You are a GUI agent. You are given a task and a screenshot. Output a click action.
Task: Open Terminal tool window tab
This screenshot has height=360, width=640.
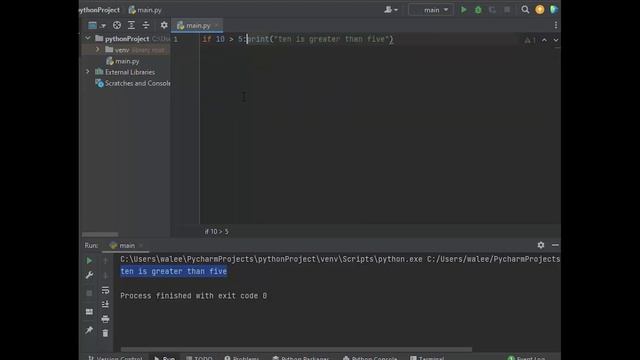coord(427,358)
